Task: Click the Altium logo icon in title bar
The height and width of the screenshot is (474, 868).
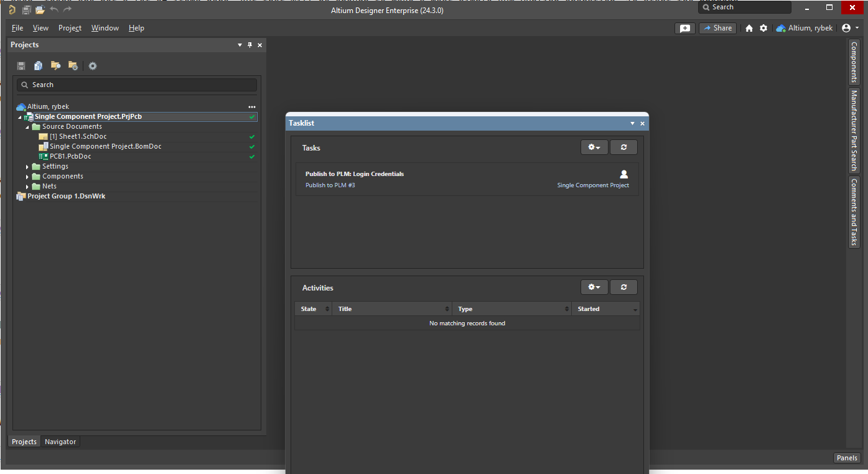Action: point(12,10)
